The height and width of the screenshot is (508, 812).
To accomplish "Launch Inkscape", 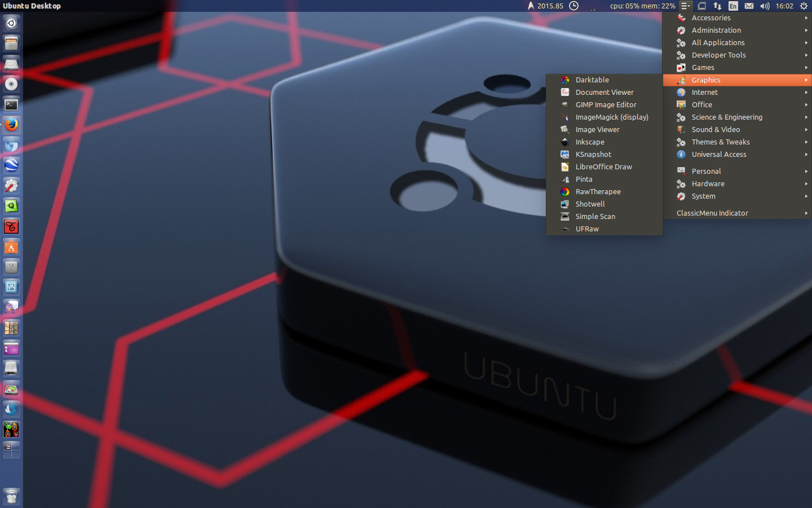I will pyautogui.click(x=604, y=142).
